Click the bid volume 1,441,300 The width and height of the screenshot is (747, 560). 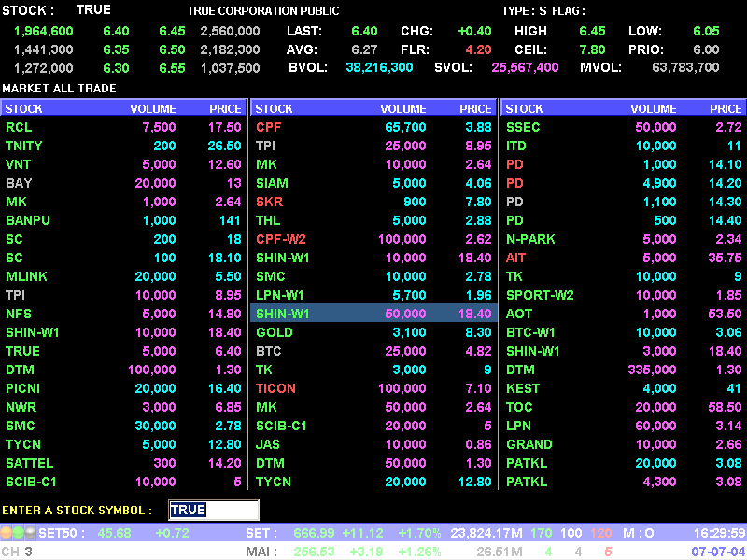(x=43, y=49)
